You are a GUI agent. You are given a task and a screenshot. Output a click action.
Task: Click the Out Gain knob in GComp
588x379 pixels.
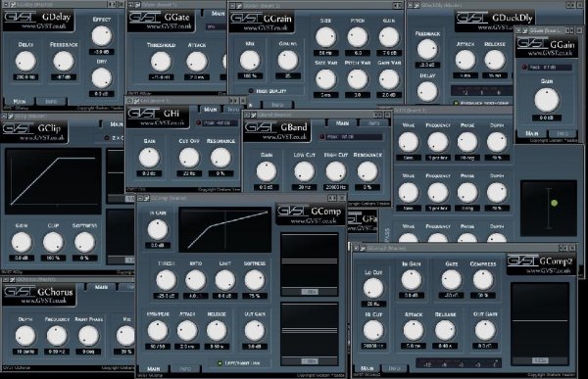click(254, 331)
